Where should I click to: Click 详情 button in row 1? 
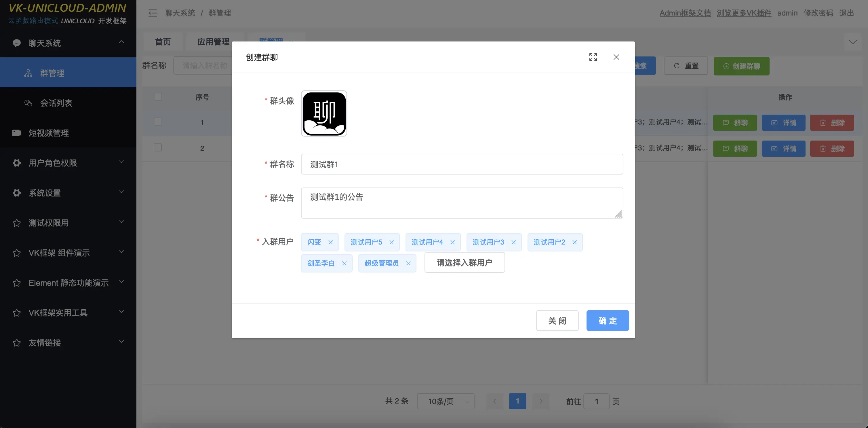click(x=783, y=122)
